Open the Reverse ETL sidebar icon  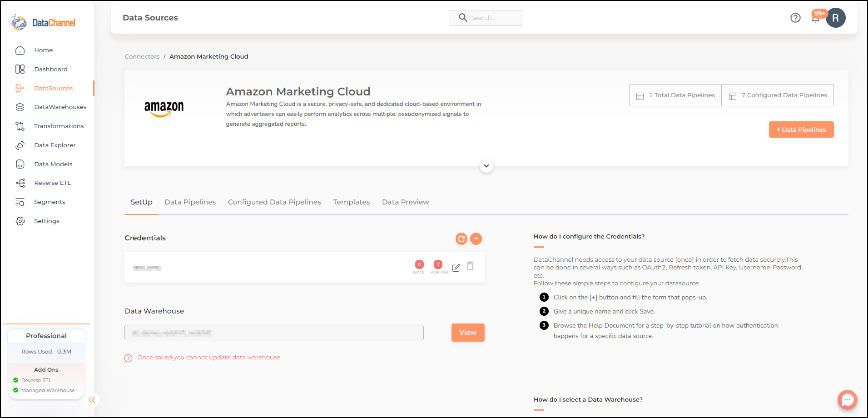(20, 183)
